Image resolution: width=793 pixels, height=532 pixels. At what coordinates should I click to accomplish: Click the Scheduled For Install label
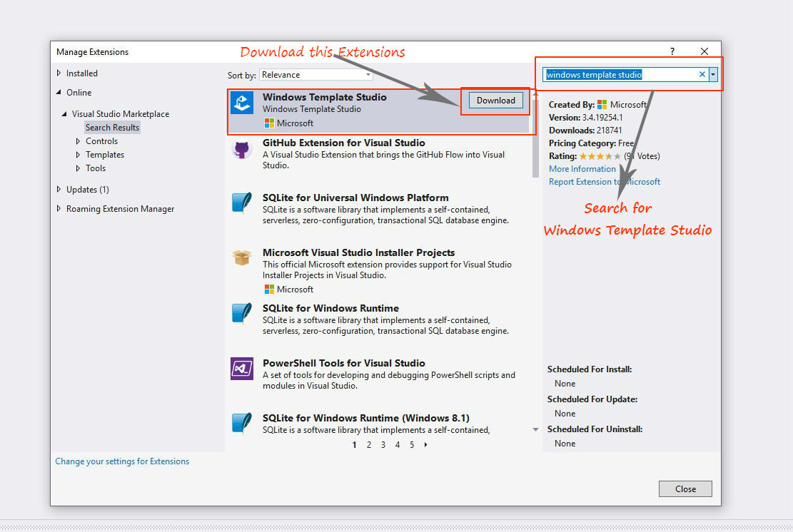pyautogui.click(x=590, y=369)
